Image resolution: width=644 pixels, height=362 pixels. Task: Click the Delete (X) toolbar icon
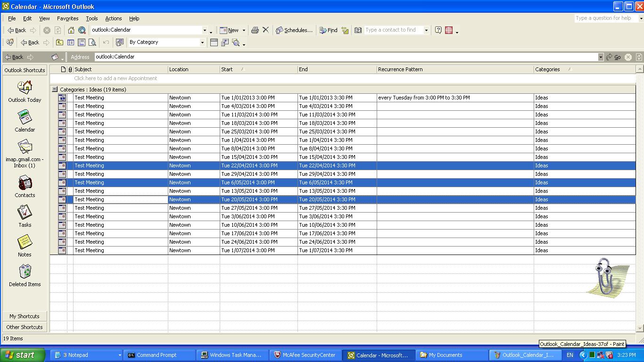coord(266,30)
